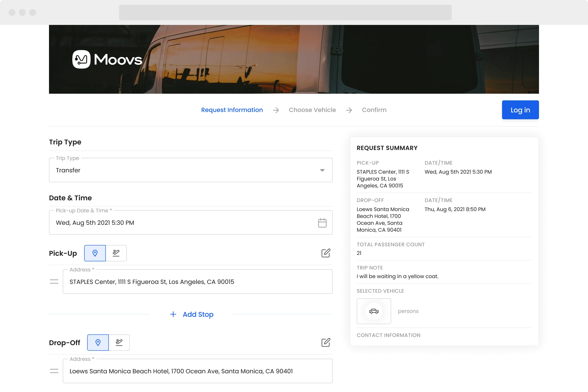Select Drop-Off address location pin mode
Screen dimensions: 588x392
(x=98, y=343)
